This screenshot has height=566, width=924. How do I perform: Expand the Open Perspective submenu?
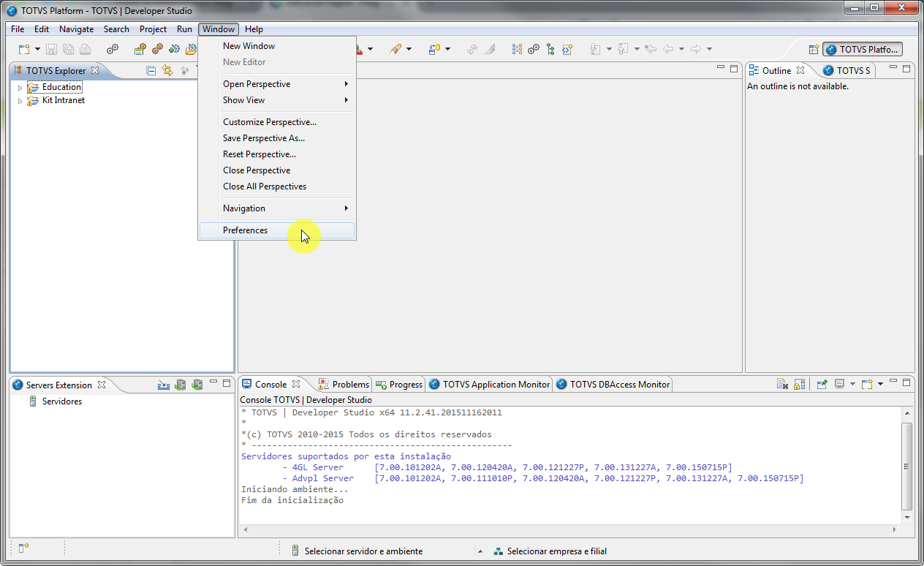(277, 84)
